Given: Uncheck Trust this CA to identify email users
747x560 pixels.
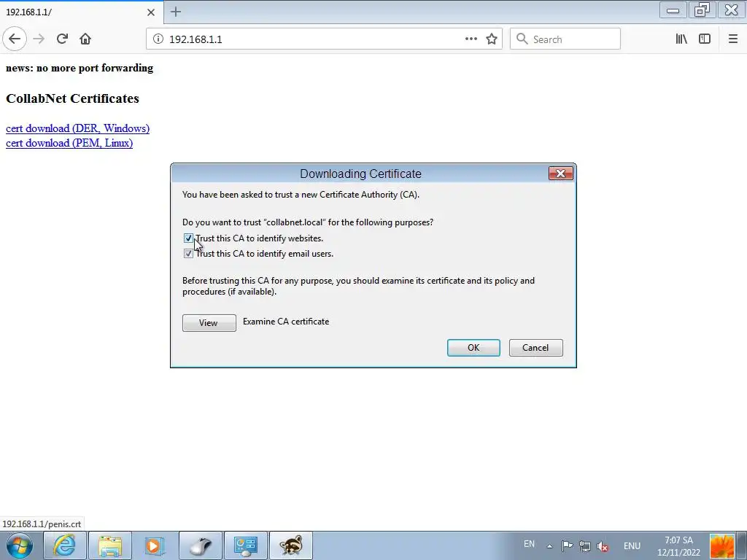Looking at the screenshot, I should tap(188, 254).
